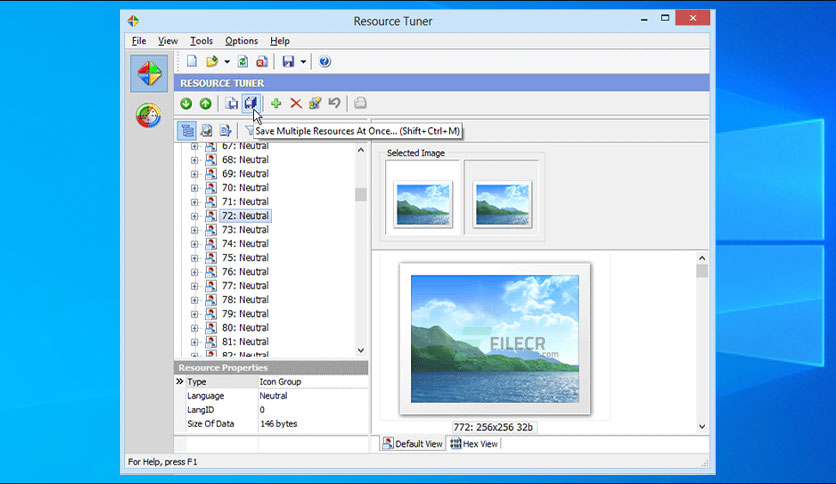Click the large landscape preview image
Viewport: 836px width, 484px height.
tap(495, 338)
